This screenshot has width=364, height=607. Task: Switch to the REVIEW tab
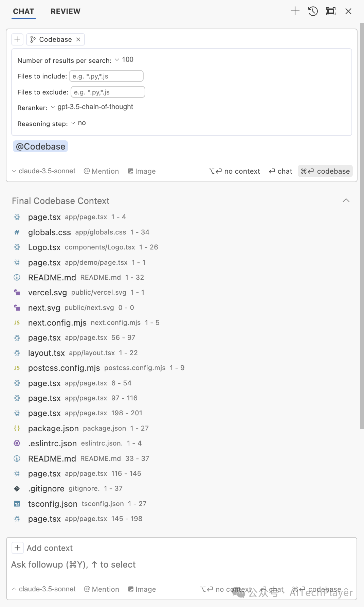[x=66, y=11]
